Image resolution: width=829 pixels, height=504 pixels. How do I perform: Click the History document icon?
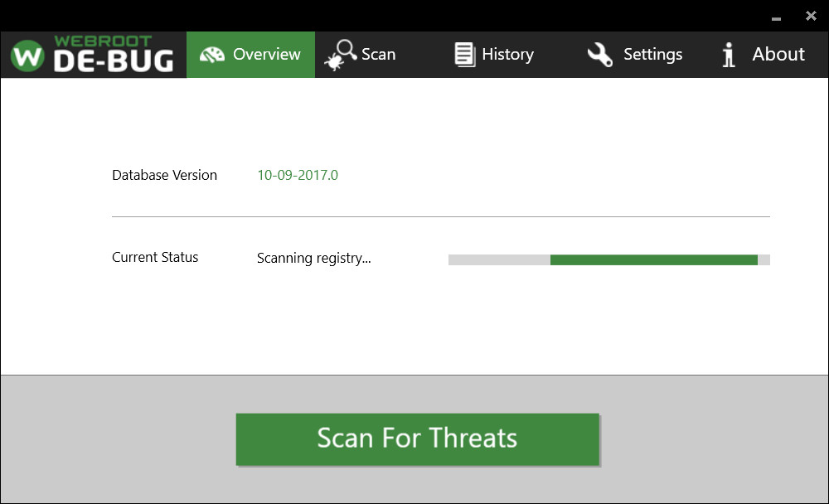point(465,55)
